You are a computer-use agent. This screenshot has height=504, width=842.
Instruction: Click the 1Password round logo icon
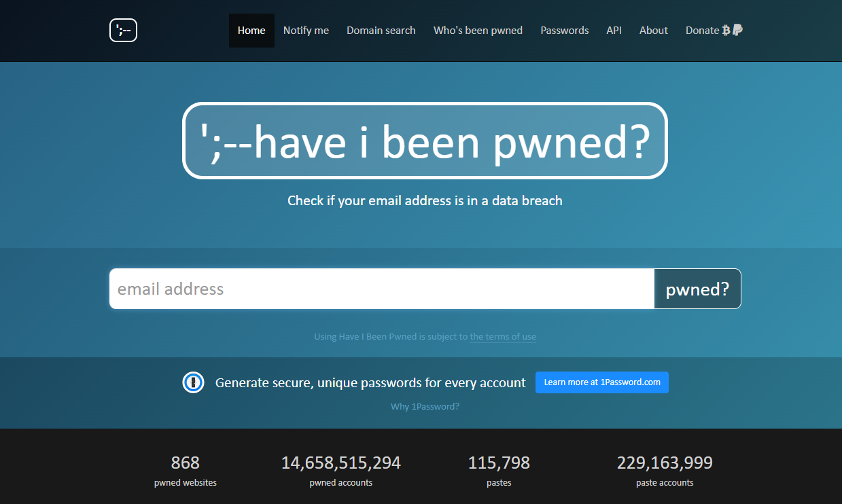[x=194, y=382]
